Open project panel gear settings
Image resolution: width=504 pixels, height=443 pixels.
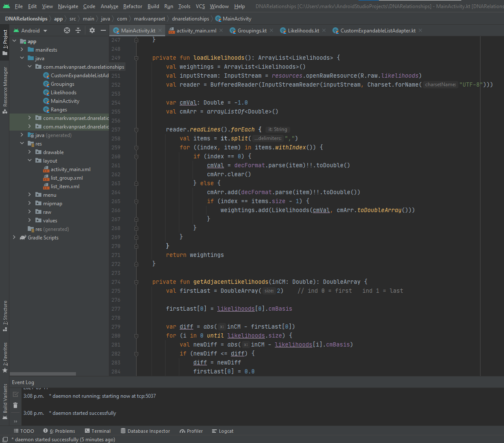[92, 30]
